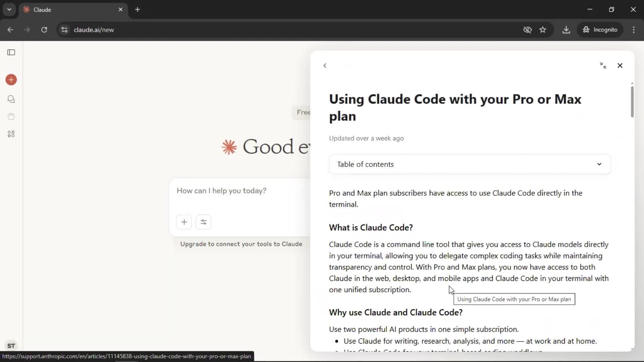Open the Chats icon in the sidebar
Screen dimensions: 644x362
point(11,99)
